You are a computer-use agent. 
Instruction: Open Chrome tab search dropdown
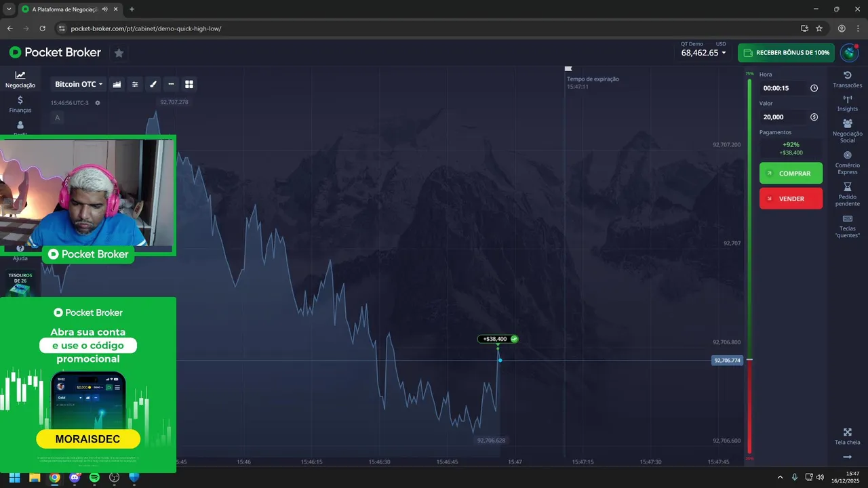(9, 9)
